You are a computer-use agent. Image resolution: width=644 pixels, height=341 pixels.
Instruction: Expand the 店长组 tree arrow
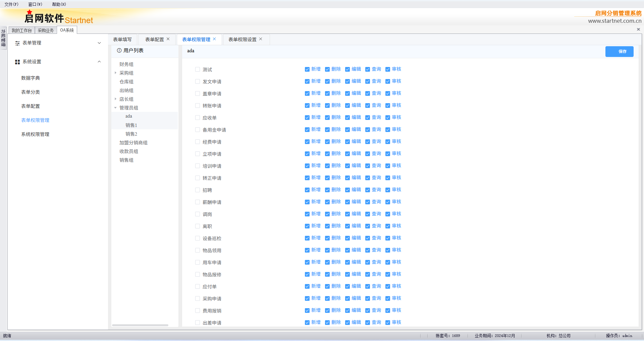pyautogui.click(x=115, y=99)
